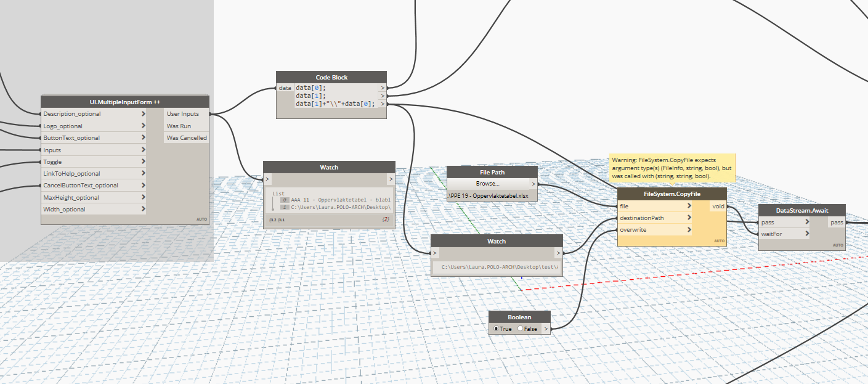868x384 pixels.
Task: Expand the CancelButtonText_optional port chevron
Action: coord(144,186)
